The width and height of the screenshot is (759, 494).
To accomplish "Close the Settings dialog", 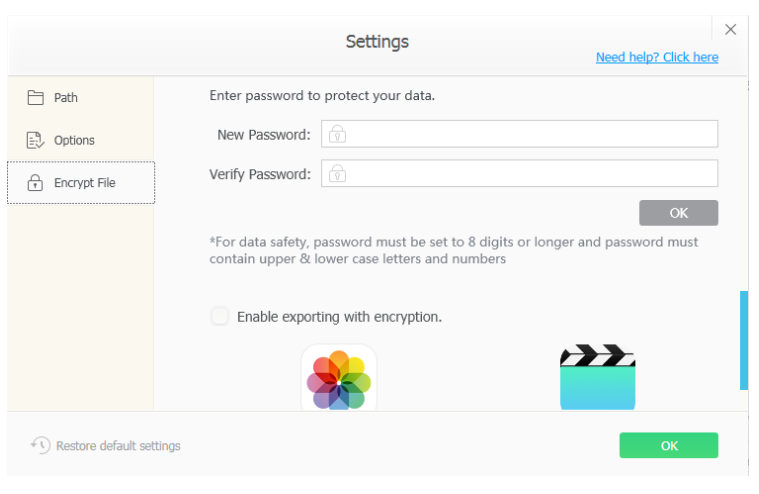I will click(730, 30).
